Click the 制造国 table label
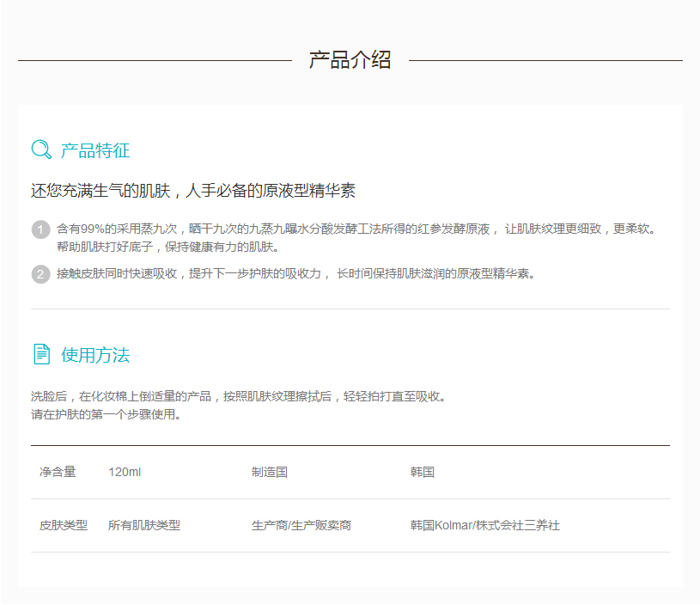Image resolution: width=700 pixels, height=605 pixels. pos(269,472)
